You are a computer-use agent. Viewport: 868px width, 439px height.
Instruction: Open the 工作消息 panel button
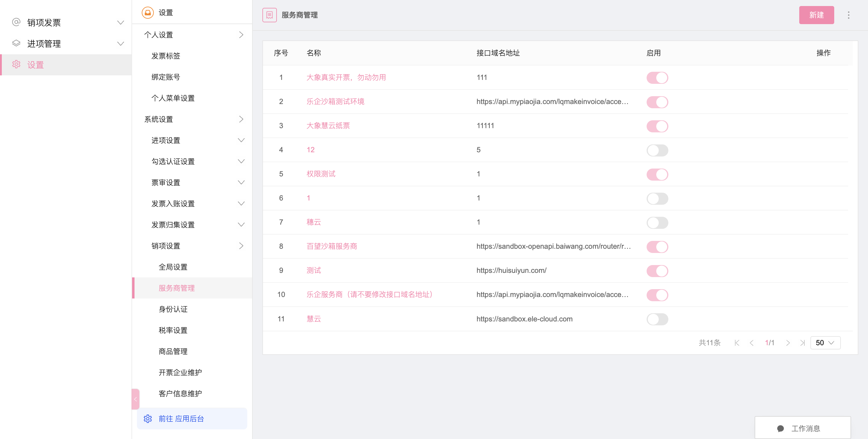(x=803, y=428)
